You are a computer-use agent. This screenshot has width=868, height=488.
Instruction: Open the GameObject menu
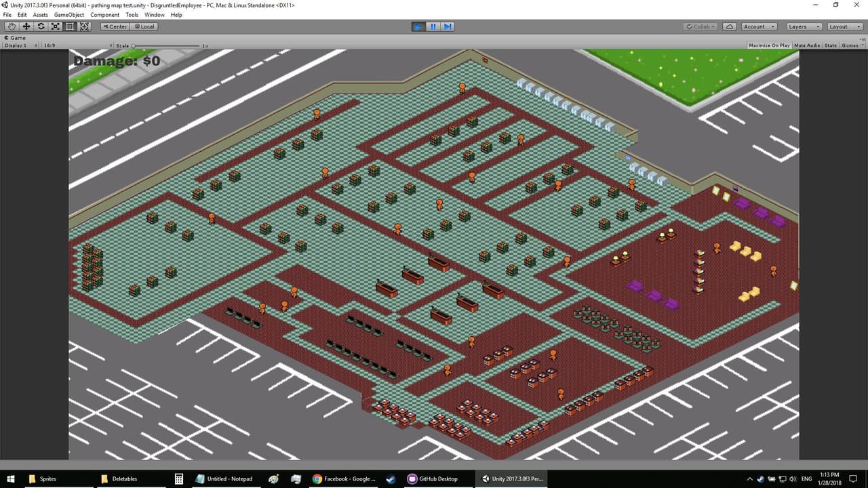point(70,15)
